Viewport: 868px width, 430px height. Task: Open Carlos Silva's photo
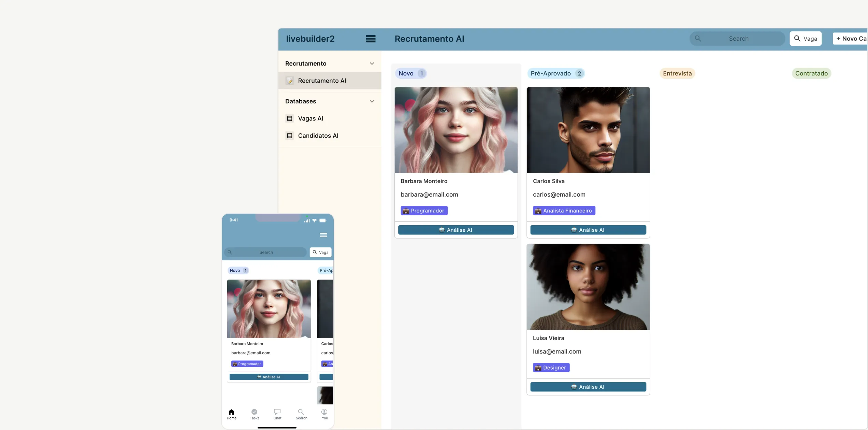[588, 130]
